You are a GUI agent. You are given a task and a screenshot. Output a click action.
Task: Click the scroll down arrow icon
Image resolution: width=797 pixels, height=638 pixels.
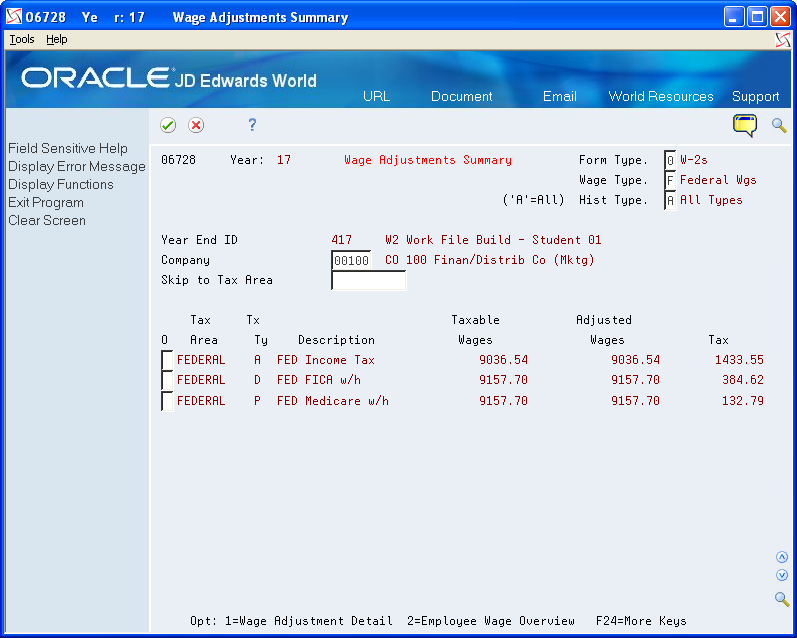point(782,575)
